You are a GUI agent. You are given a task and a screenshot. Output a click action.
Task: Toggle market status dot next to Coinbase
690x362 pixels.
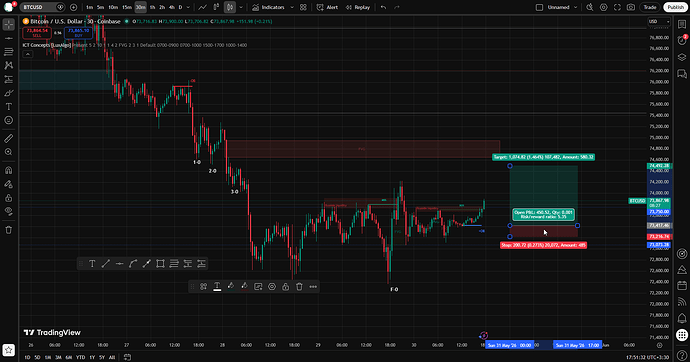[x=127, y=21]
